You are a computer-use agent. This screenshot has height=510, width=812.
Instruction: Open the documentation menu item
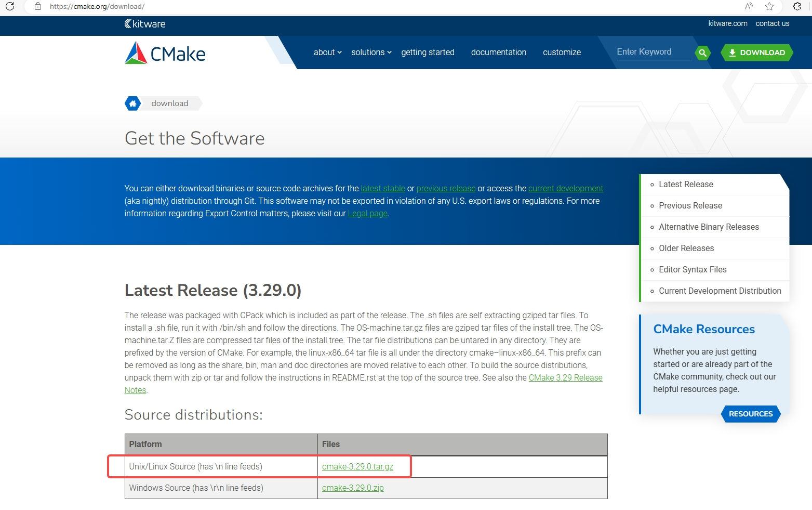pos(499,53)
